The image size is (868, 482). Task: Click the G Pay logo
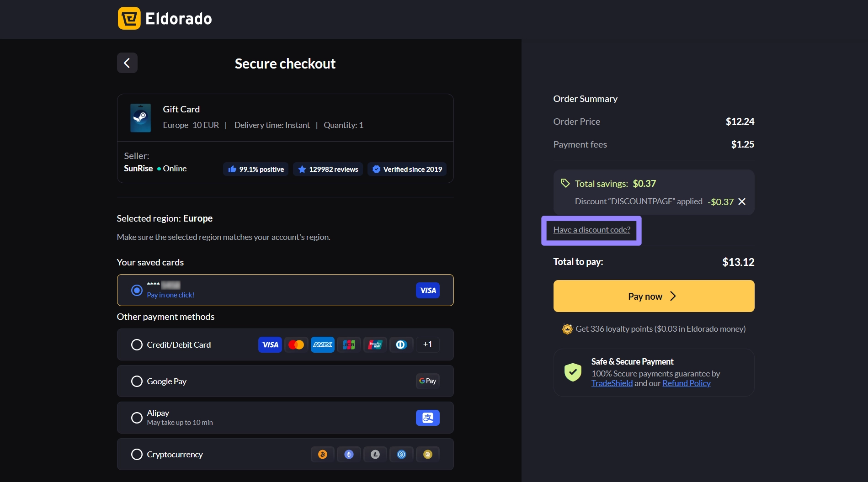pos(428,381)
